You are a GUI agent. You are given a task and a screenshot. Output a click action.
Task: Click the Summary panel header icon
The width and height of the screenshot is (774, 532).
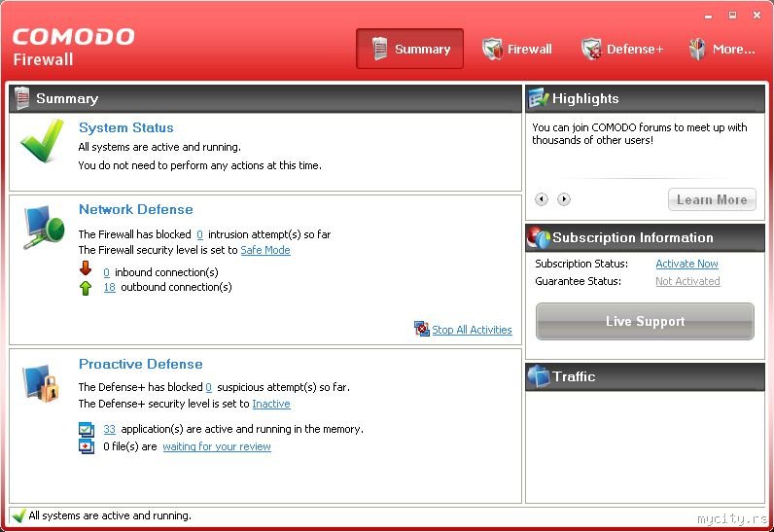coord(21,97)
